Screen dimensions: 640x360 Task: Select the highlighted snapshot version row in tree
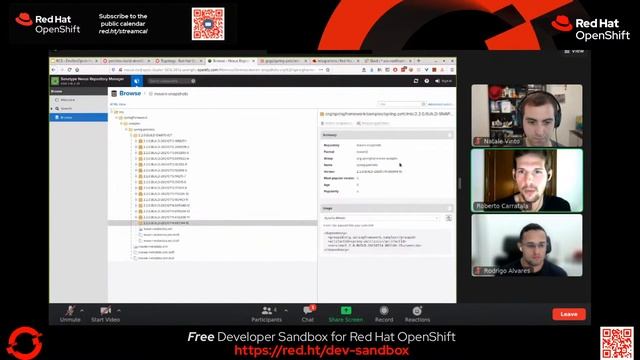[x=212, y=223]
